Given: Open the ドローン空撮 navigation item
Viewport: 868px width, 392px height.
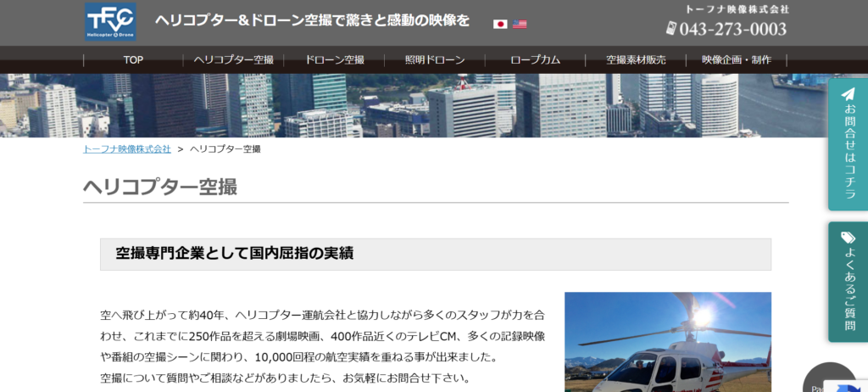Looking at the screenshot, I should coord(334,60).
